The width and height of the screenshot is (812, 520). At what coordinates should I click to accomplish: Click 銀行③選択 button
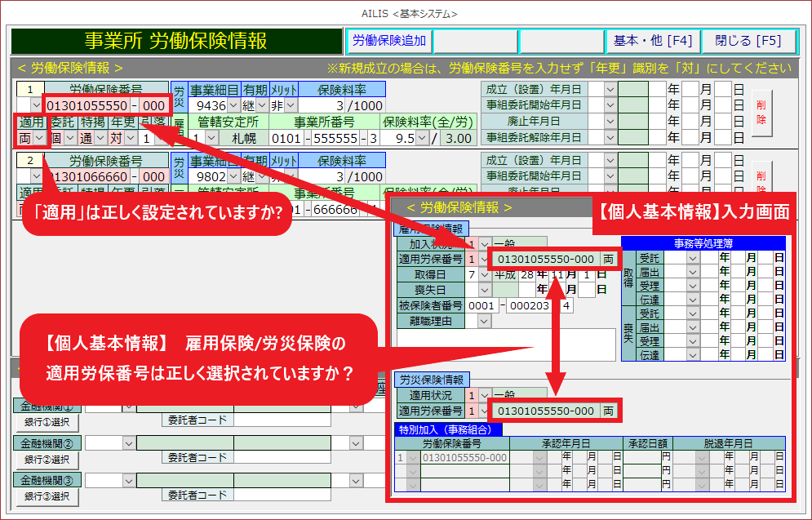pyautogui.click(x=47, y=496)
